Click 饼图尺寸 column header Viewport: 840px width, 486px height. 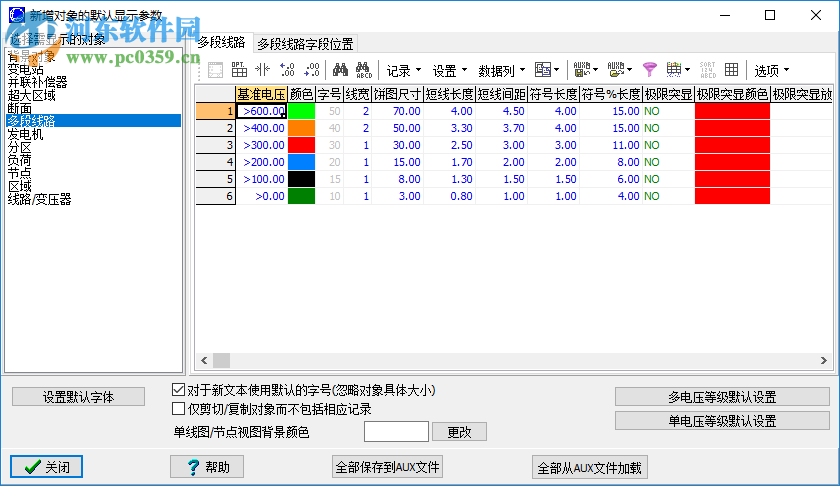(397, 94)
